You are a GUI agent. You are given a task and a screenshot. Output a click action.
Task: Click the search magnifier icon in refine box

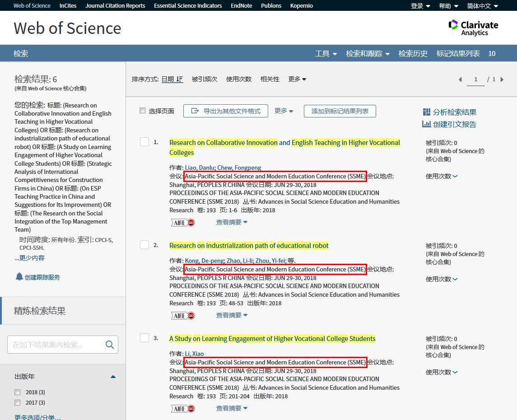tap(109, 345)
